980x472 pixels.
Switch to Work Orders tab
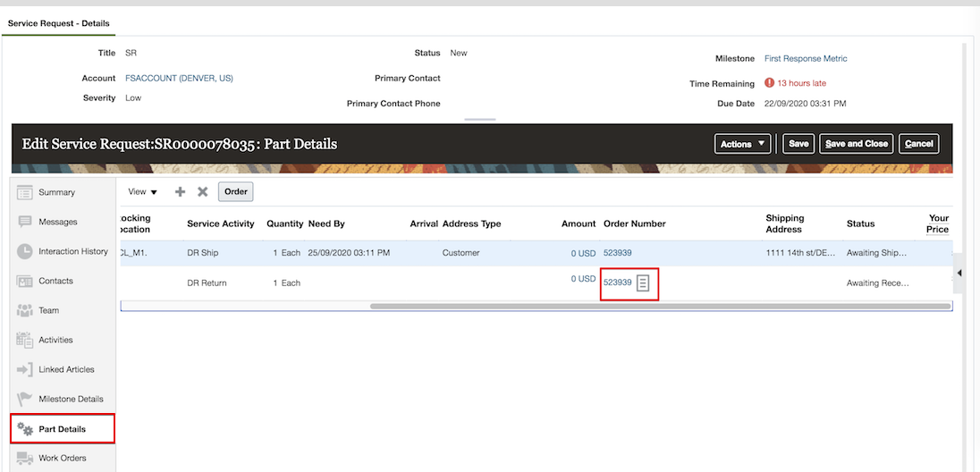click(x=62, y=459)
